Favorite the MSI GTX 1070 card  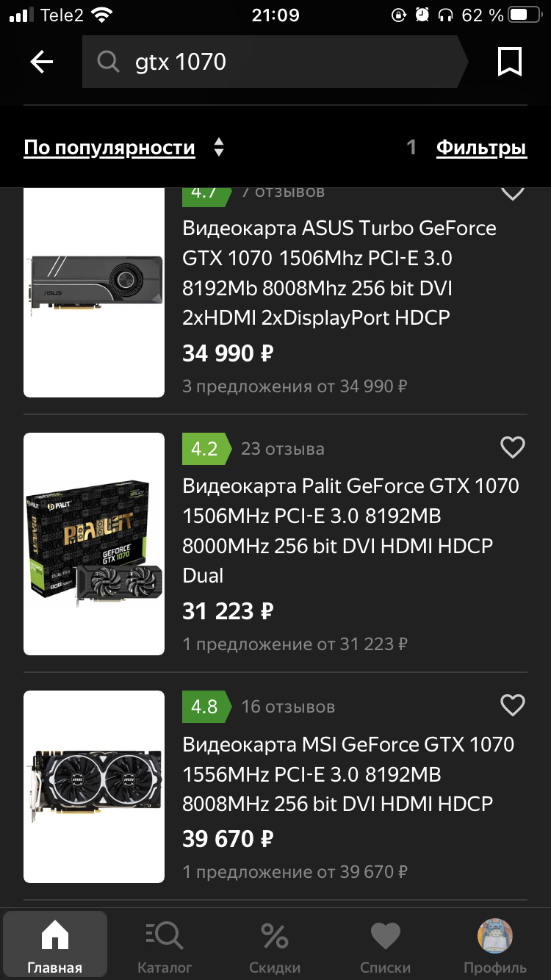click(x=512, y=705)
